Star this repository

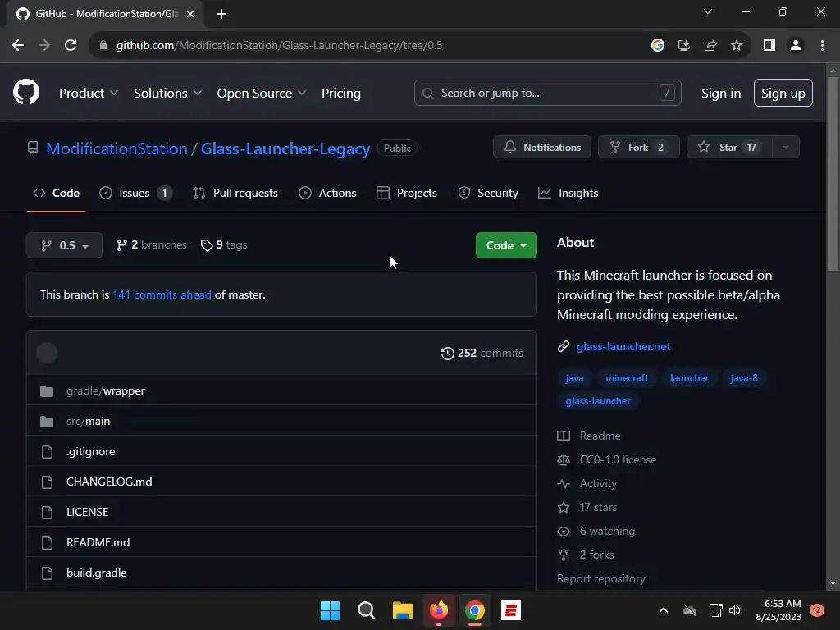(x=729, y=147)
